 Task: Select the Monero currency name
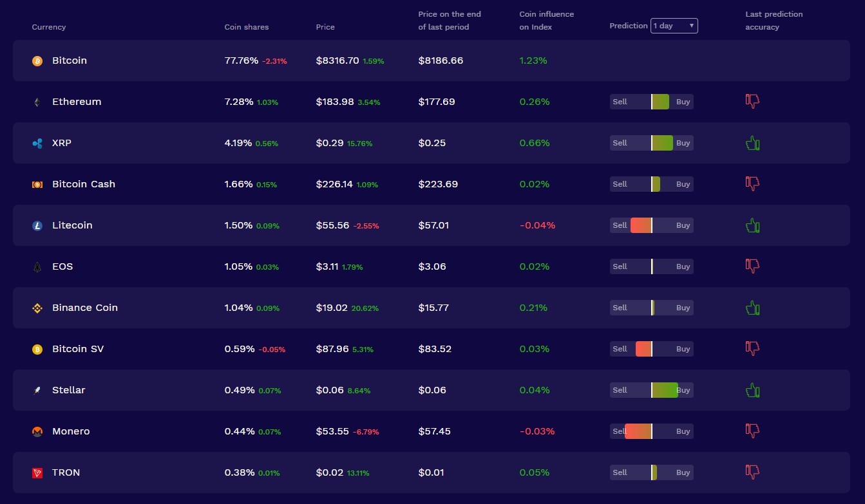pos(71,431)
